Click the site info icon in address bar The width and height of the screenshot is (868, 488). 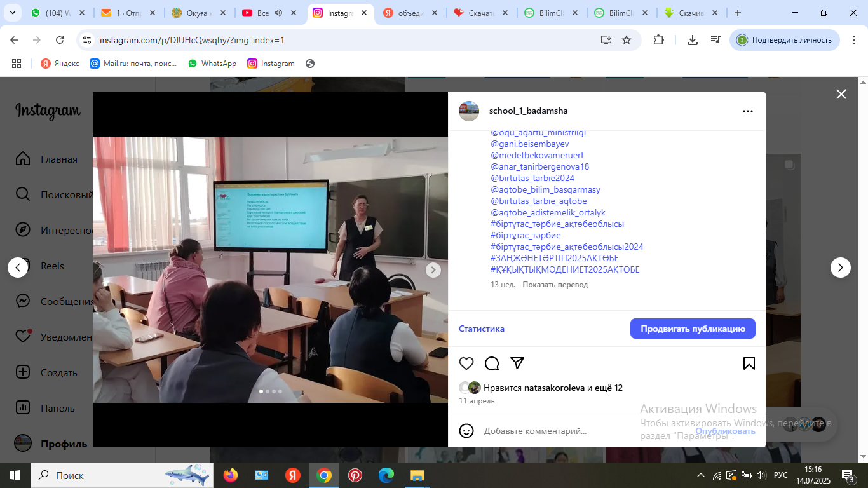tap(88, 40)
